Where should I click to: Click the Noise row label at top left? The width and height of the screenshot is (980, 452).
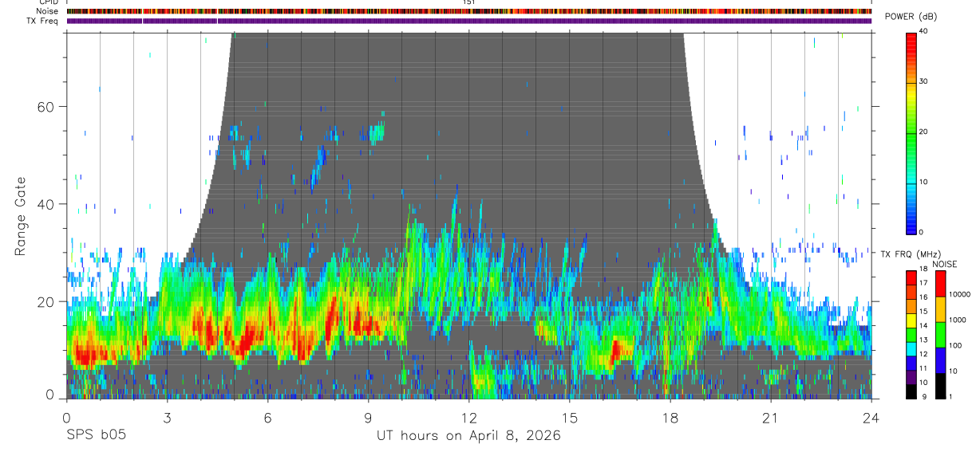click(x=47, y=11)
